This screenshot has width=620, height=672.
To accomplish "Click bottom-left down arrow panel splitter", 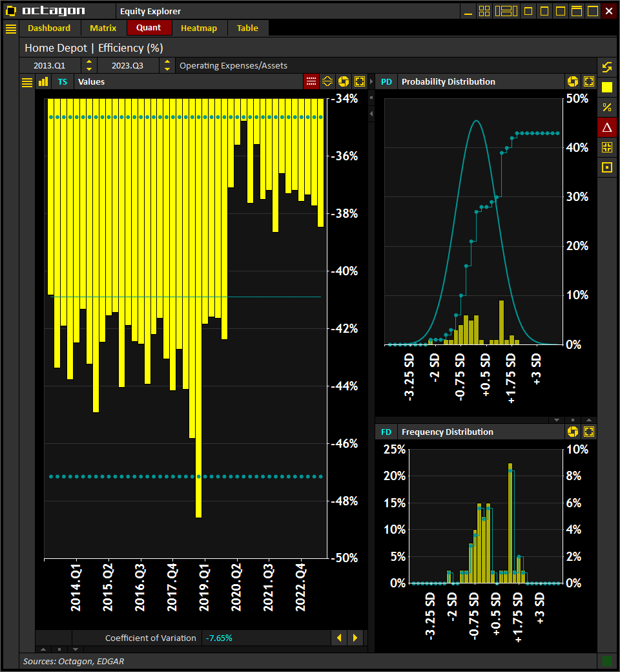I will pos(76,649).
